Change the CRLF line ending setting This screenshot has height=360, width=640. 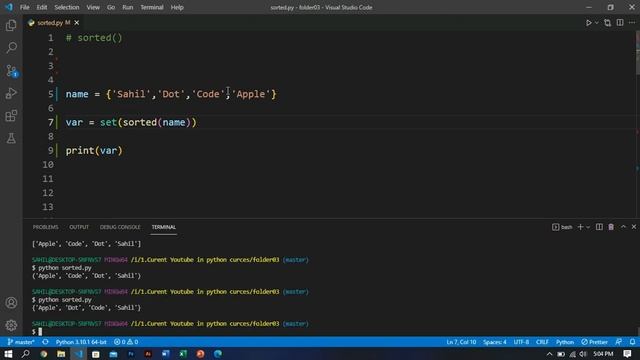542,342
